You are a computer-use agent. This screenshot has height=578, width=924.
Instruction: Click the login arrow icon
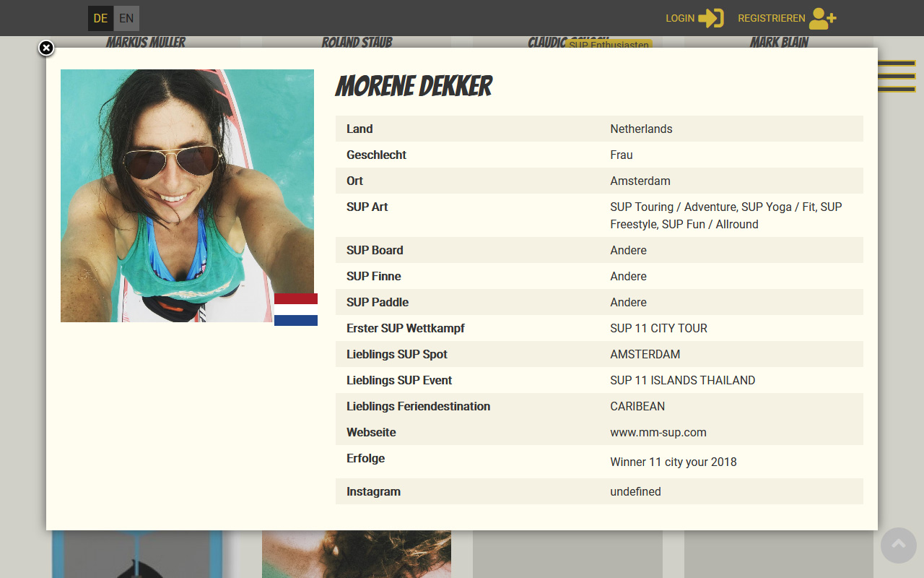(710, 18)
